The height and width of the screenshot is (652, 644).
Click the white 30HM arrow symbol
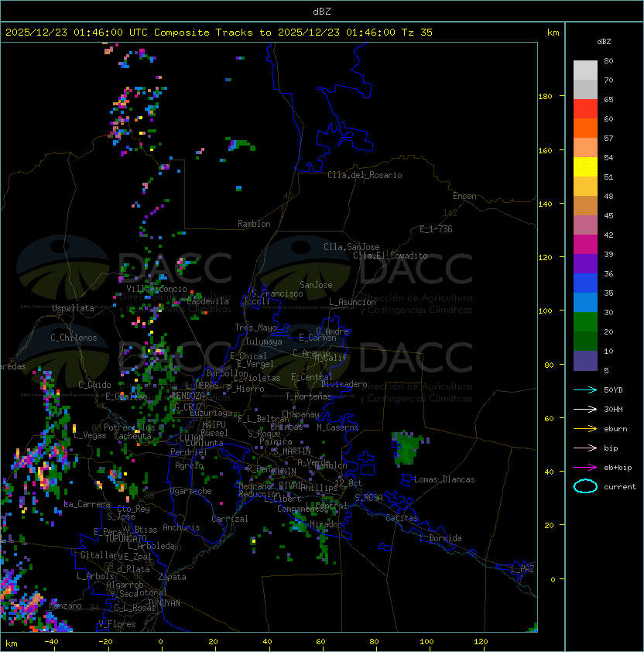pyautogui.click(x=585, y=409)
